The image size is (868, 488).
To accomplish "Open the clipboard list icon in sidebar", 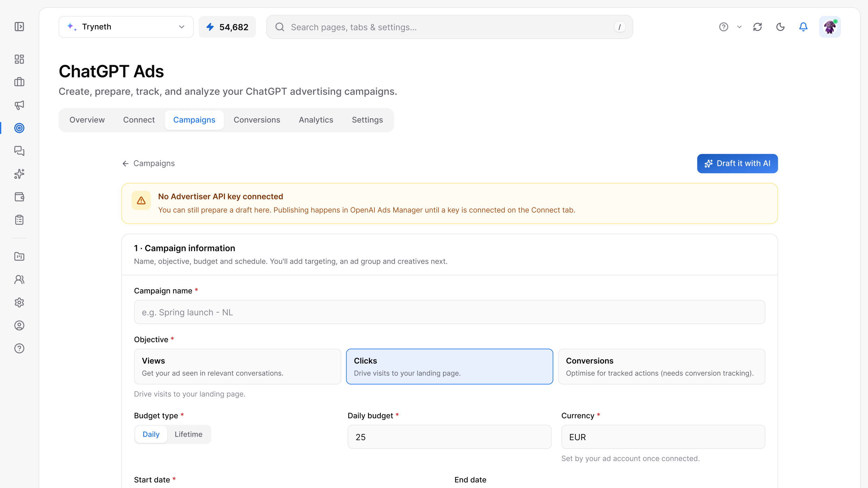I will [x=19, y=220].
